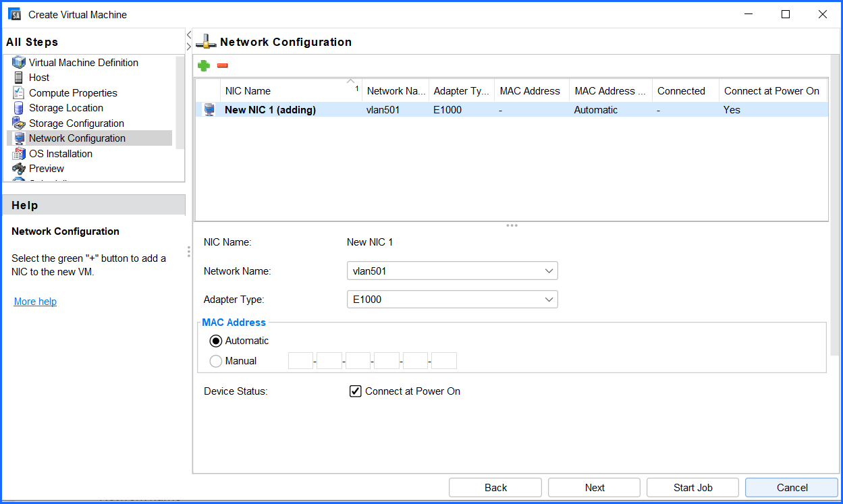Toggle the Connect at Power On checkbox
This screenshot has height=504, width=843.
tap(356, 391)
